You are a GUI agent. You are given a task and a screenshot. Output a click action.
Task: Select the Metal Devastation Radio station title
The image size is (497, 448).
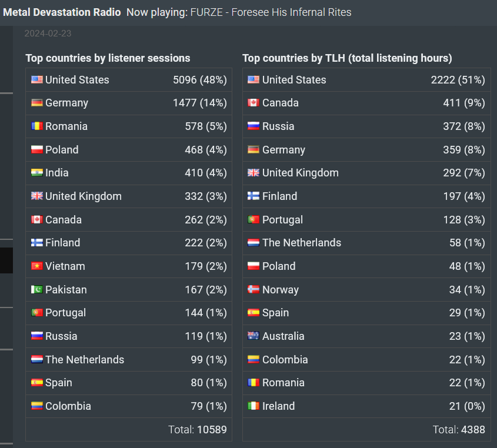point(62,12)
